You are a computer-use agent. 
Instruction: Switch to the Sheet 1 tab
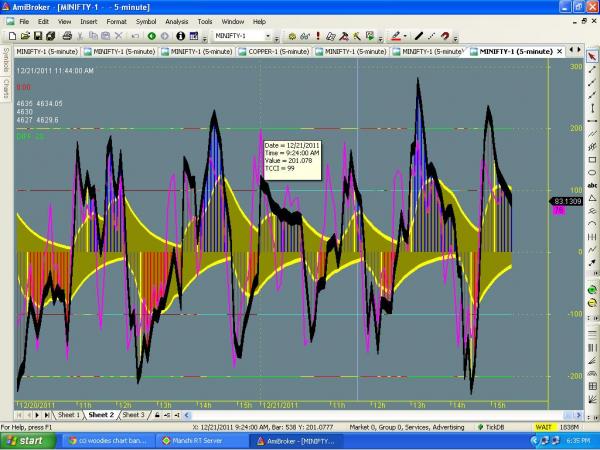click(x=68, y=415)
